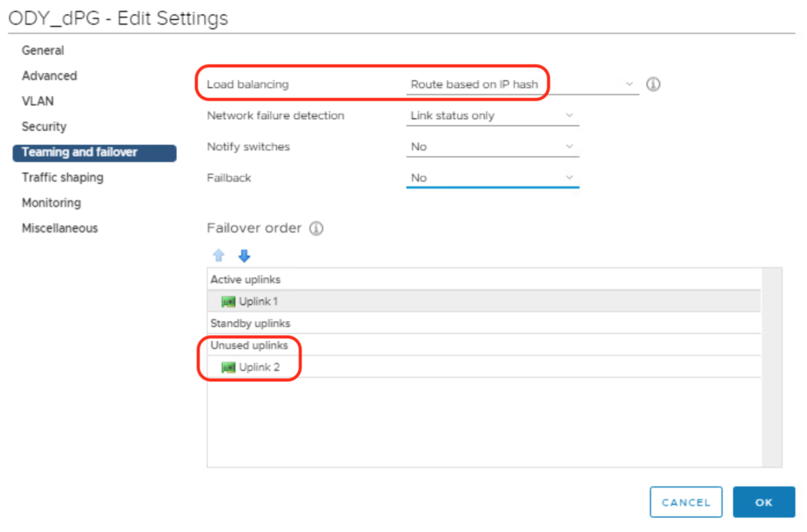
Task: Click the CANCEL button
Action: coord(685,502)
